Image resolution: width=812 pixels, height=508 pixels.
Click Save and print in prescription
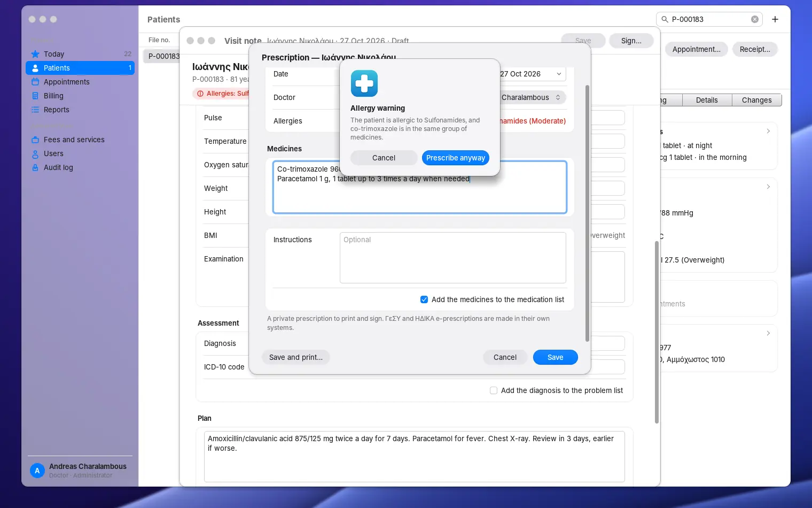296,357
